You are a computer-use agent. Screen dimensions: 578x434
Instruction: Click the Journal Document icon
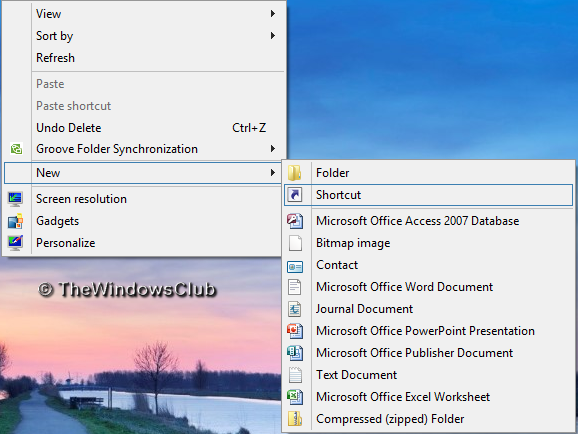tap(295, 309)
